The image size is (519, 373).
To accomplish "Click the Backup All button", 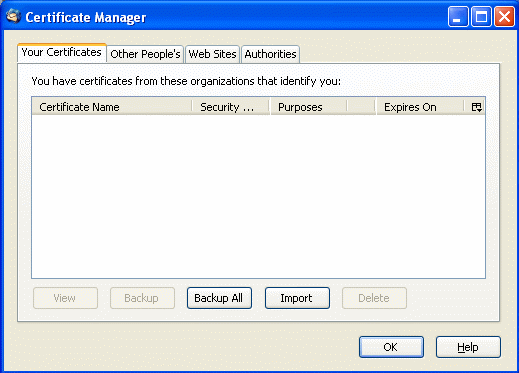I will [x=219, y=298].
